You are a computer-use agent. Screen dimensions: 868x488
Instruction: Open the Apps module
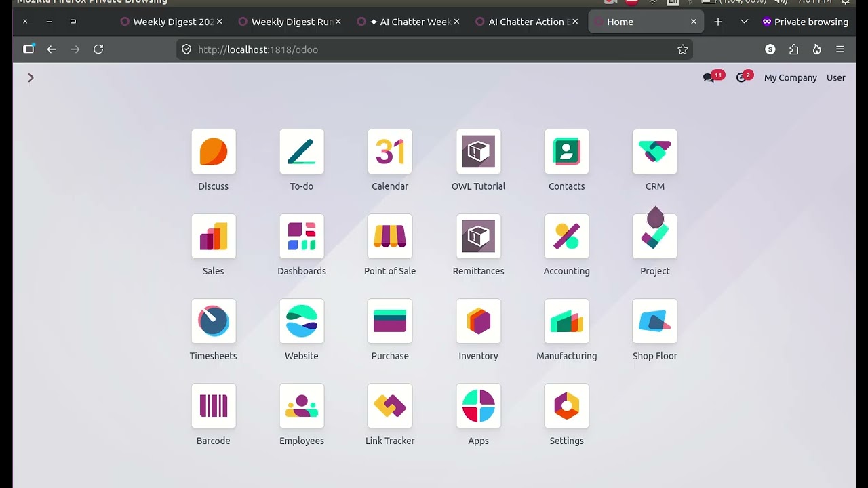(479, 406)
